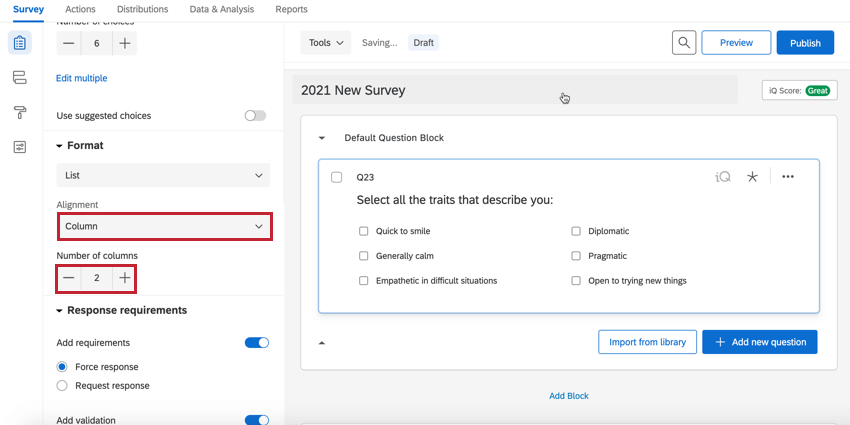Viewport: 850px width, 425px height.
Task: Open the Survey builder sidebar icon
Action: click(20, 43)
